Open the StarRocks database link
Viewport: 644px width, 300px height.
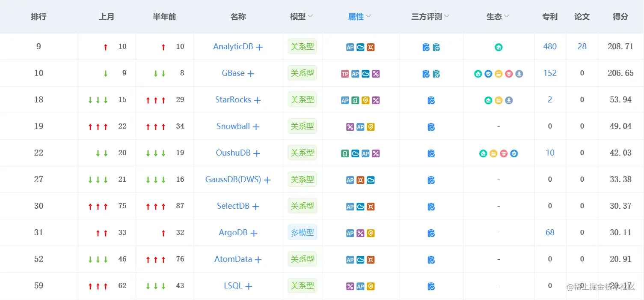click(x=233, y=100)
